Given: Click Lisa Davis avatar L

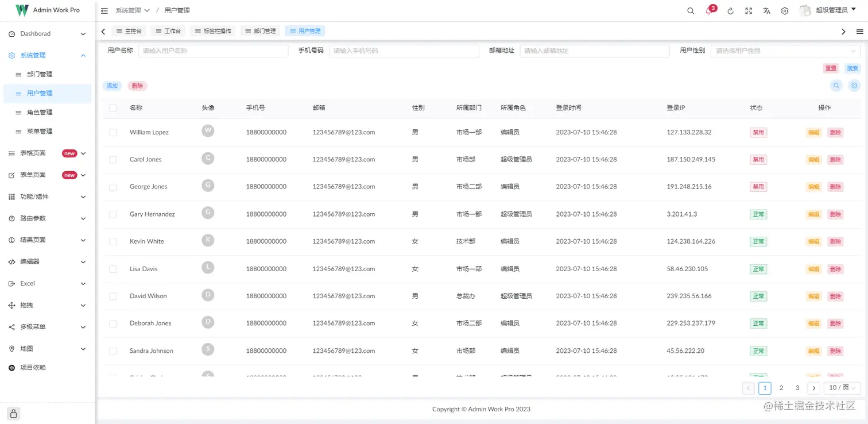Looking at the screenshot, I should 208,267.
